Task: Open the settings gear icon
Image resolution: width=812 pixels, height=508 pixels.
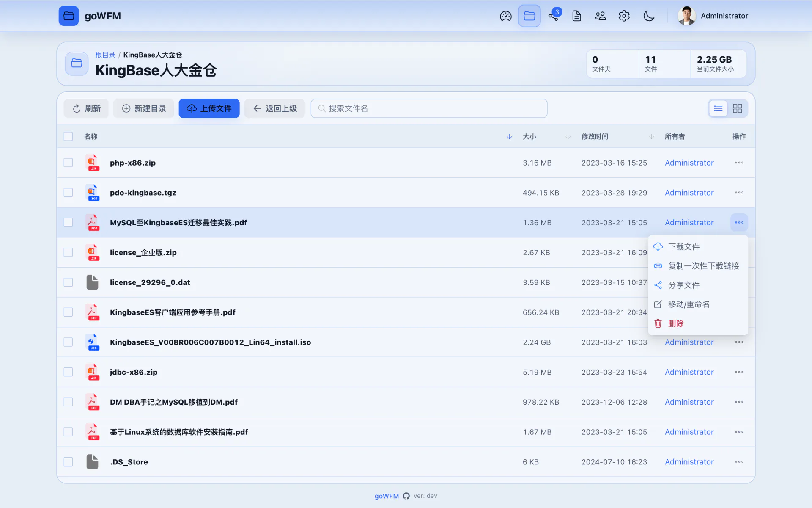Action: tap(624, 16)
